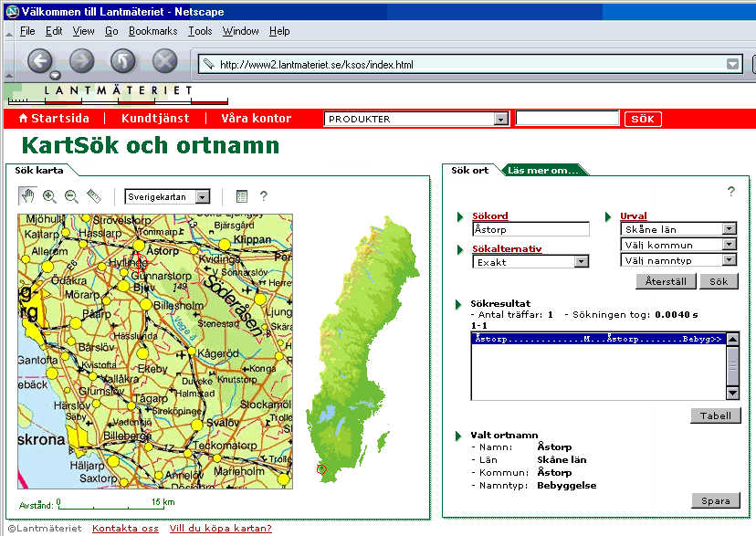Click the Tabell button
The height and width of the screenshot is (536, 756).
tap(716, 415)
